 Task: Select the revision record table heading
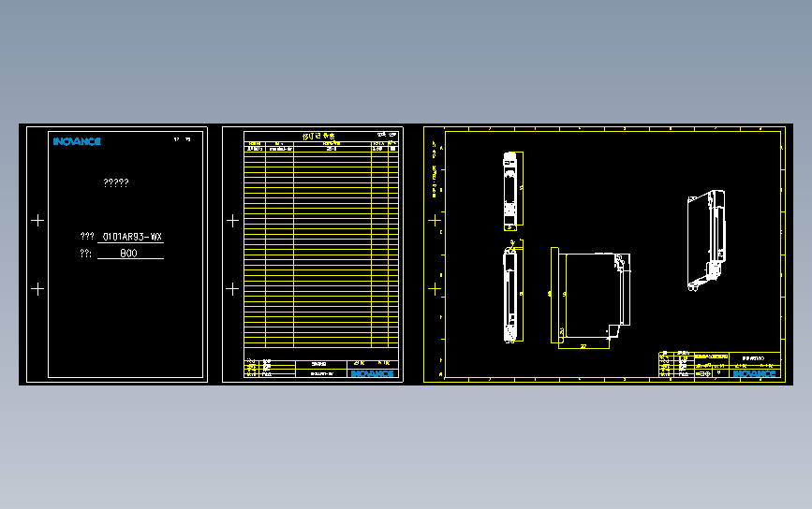[318, 136]
